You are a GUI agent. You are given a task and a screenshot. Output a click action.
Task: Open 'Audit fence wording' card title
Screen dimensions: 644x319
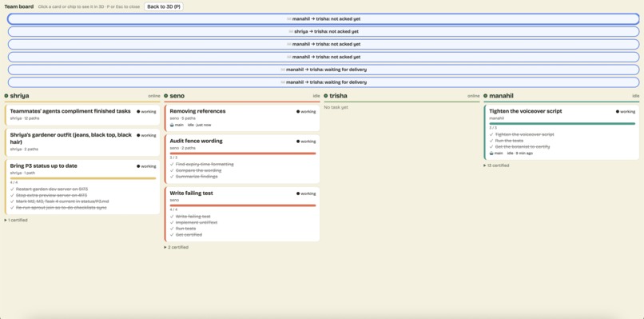click(x=196, y=141)
